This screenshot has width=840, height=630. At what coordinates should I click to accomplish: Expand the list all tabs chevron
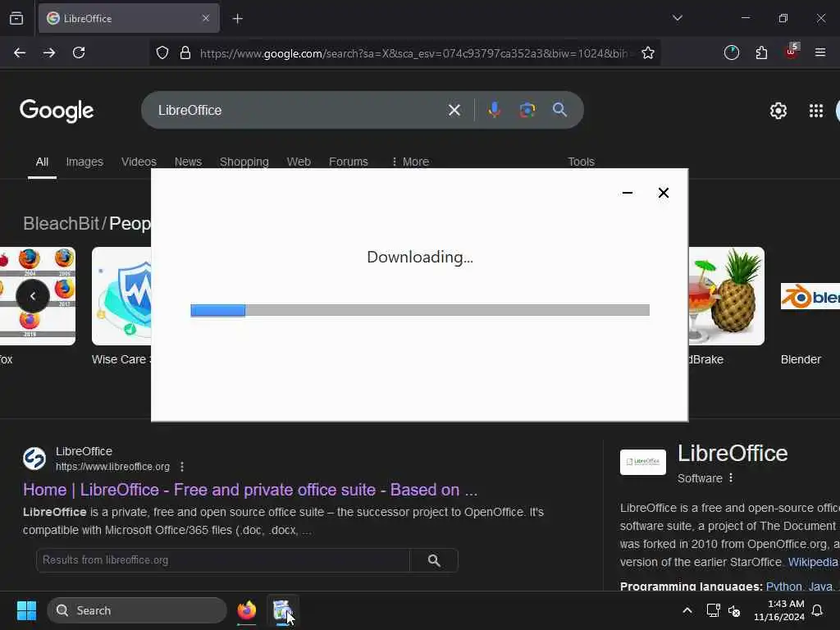point(677,18)
